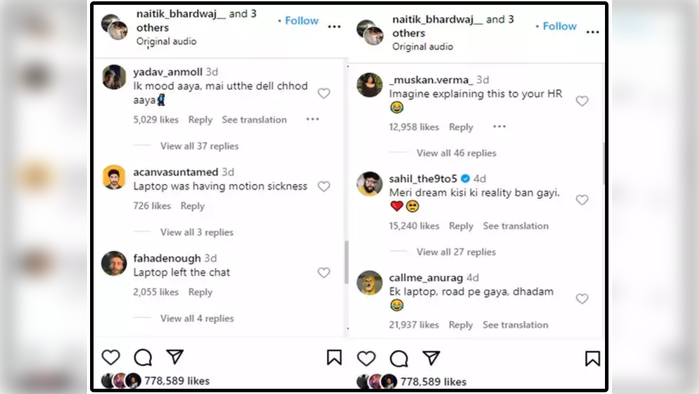Follow naitik_bhardwaj__ on the left post

302,21
